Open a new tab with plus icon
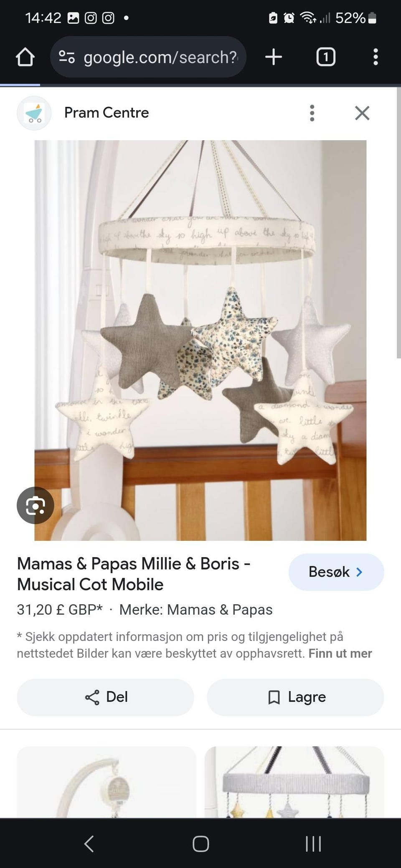401x868 pixels. click(274, 57)
